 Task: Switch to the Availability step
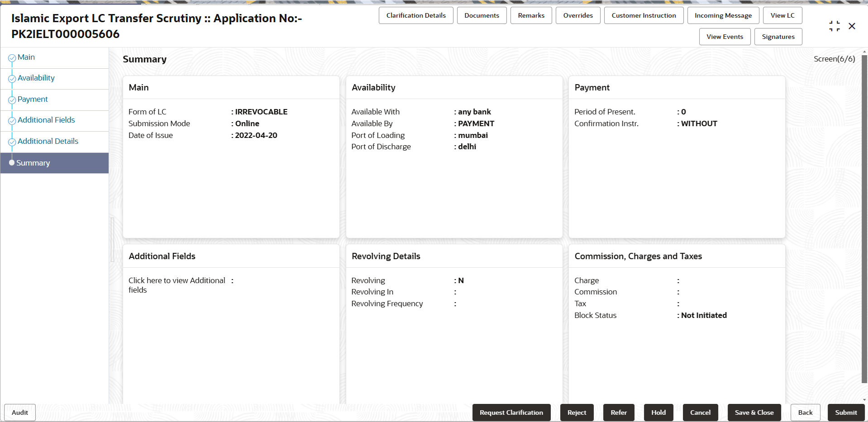click(36, 78)
